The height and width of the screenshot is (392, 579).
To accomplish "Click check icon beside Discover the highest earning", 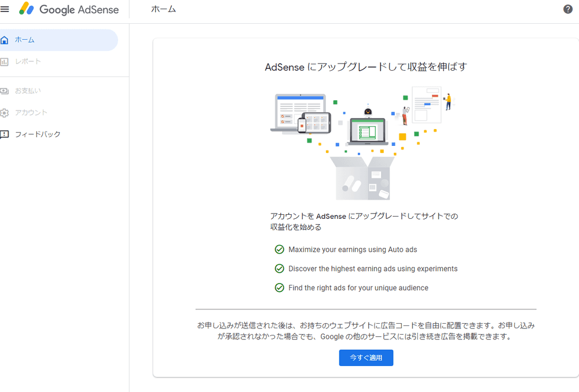I will pyautogui.click(x=280, y=269).
